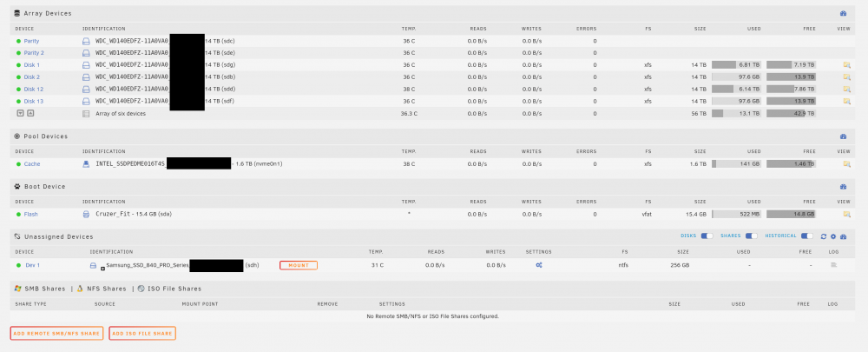Click the Cruzer_Fit flash drive icon
This screenshot has width=868, height=352.
(86, 214)
